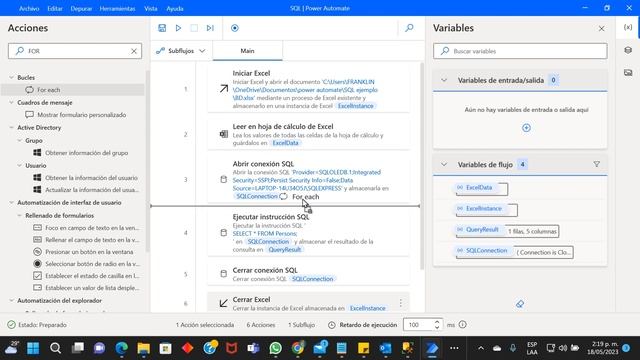Select Establecer el estado de casilla action

click(x=92, y=276)
